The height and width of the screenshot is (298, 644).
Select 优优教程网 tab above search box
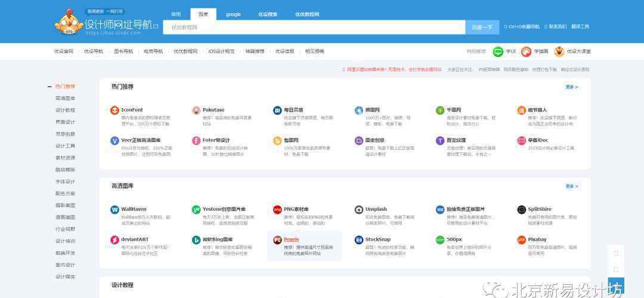click(x=307, y=14)
